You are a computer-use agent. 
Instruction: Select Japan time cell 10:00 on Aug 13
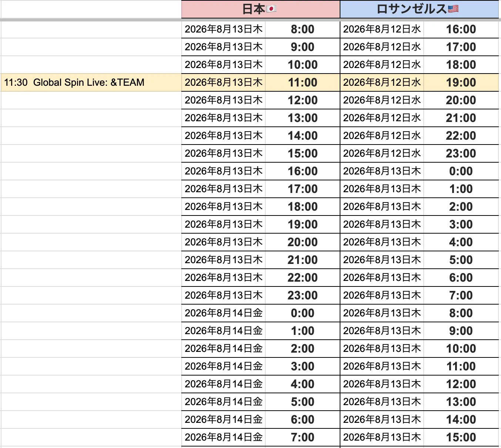tap(302, 65)
